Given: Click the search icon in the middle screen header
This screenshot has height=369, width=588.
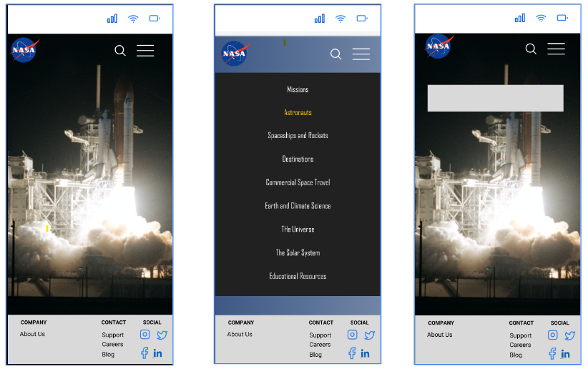Looking at the screenshot, I should tap(335, 54).
